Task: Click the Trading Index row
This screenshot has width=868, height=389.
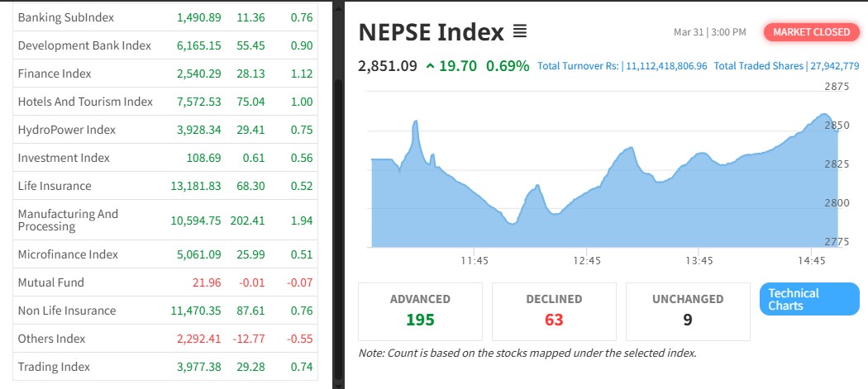Action: coord(54,367)
